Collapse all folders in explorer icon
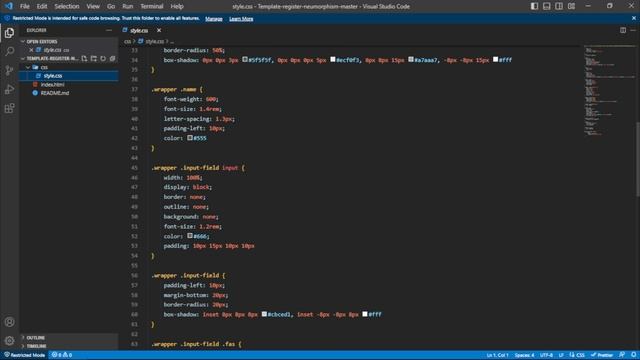Image resolution: width=640 pixels, height=360 pixels. pyautogui.click(x=113, y=58)
